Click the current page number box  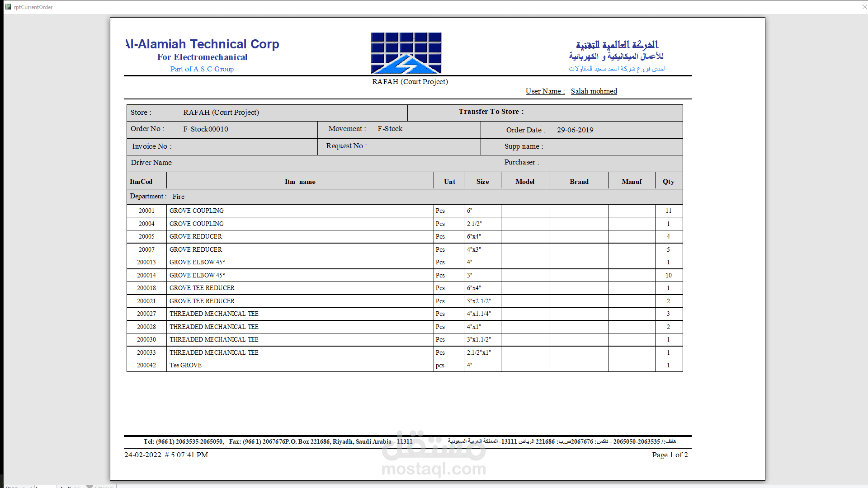coord(45,487)
